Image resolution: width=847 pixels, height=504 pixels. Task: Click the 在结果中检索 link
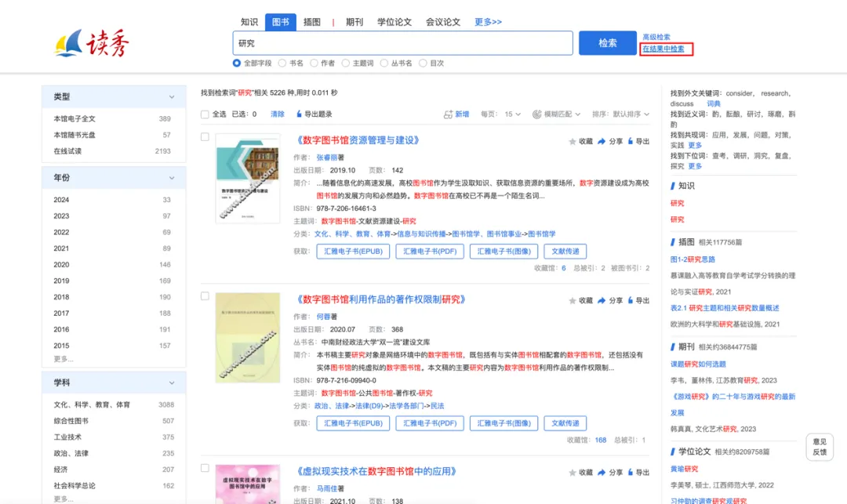point(663,49)
